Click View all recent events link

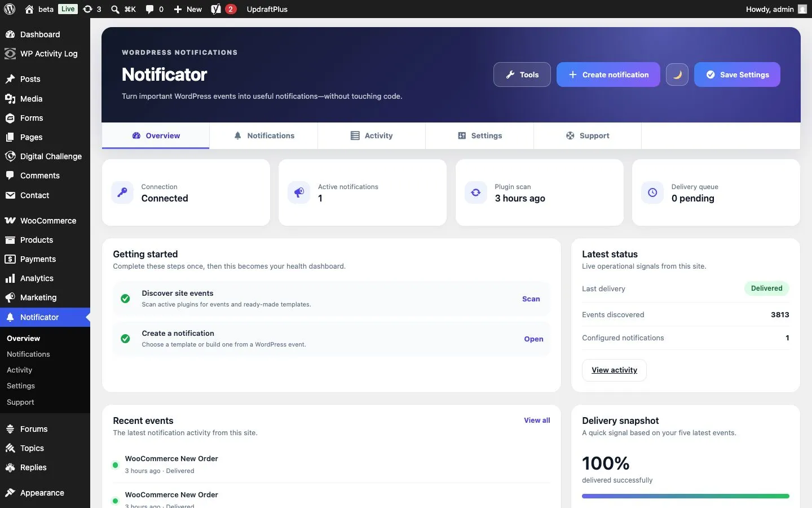click(537, 420)
